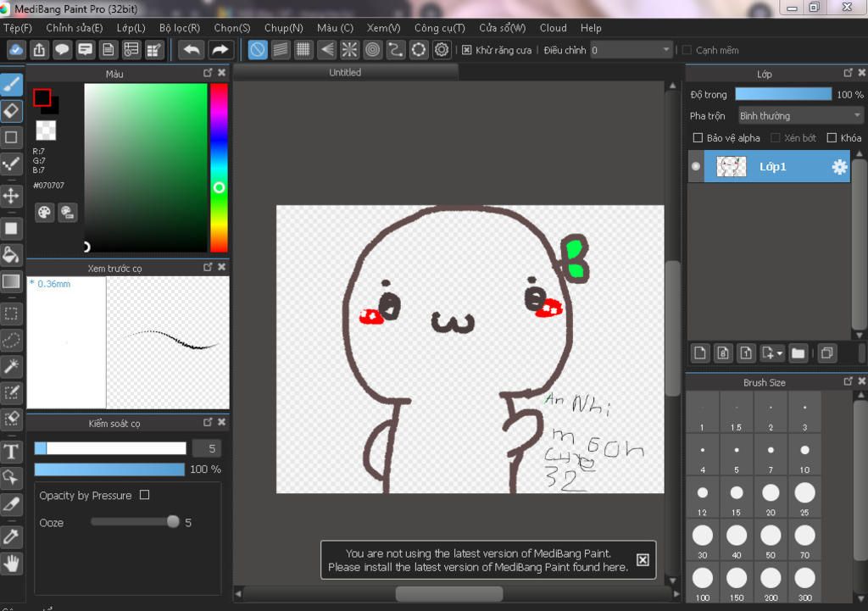Select the Gradient tool

pos(11,281)
